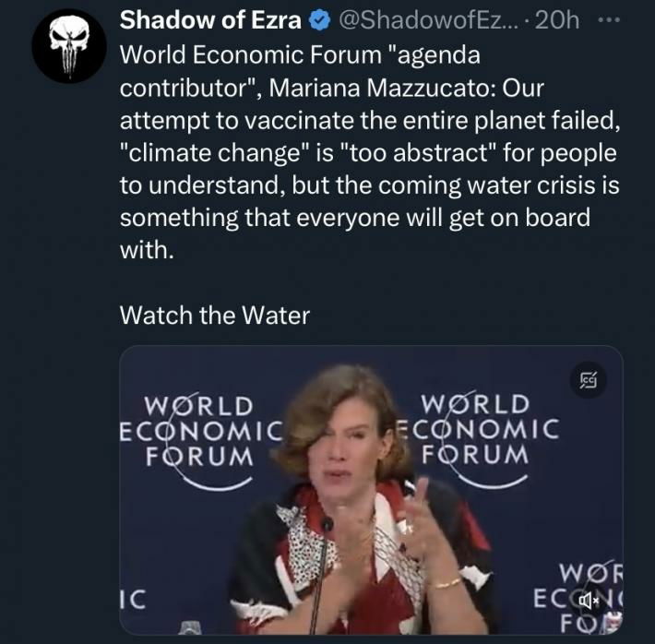This screenshot has width=655, height=644.
Task: Click the "Watch the Water" text line
Action: point(215,315)
